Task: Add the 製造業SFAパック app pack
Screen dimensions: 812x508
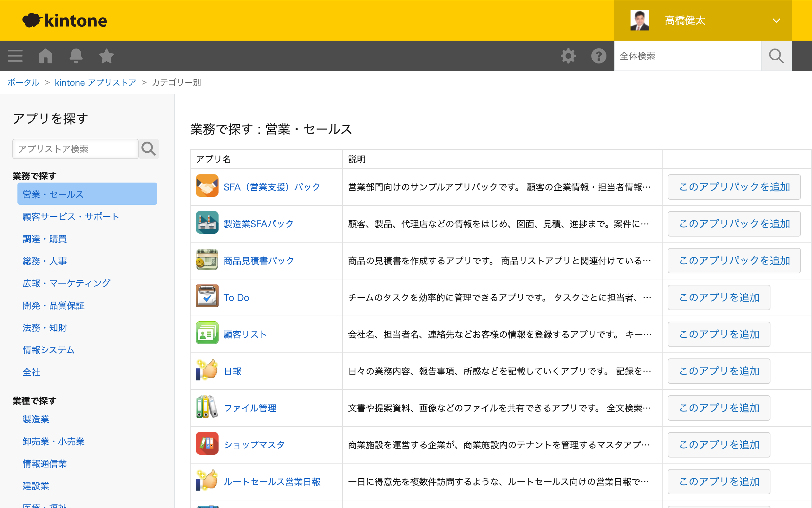Action: [x=734, y=224]
